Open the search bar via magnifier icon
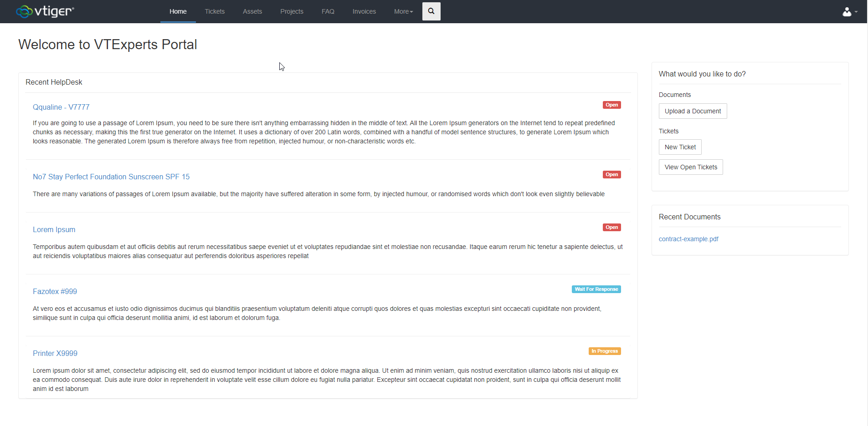The image size is (868, 426). (x=431, y=11)
